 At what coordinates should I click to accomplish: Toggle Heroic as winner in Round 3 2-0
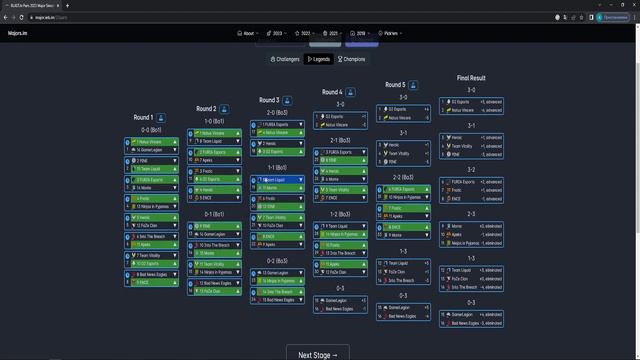click(280, 144)
